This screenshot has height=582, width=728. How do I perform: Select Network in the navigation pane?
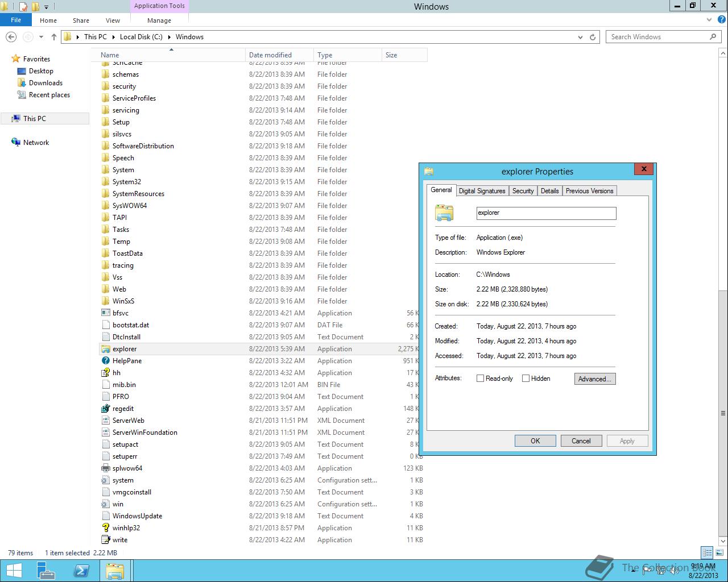click(36, 143)
